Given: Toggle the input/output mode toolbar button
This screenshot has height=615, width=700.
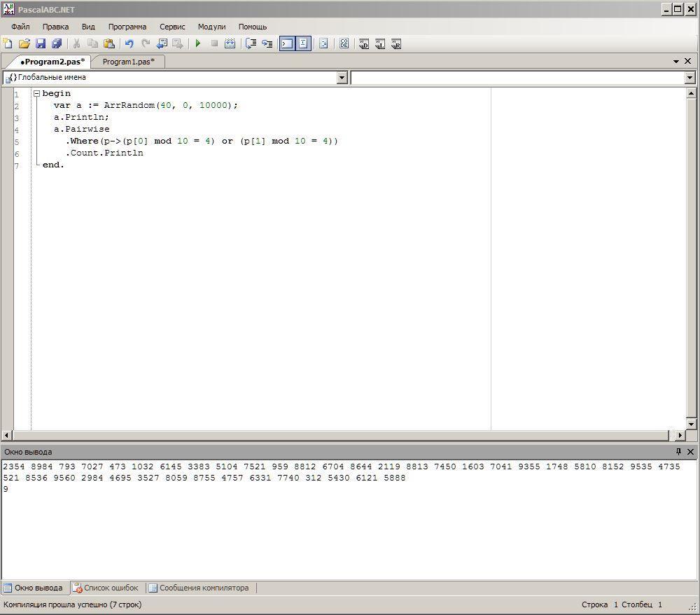Looking at the screenshot, I should [303, 43].
